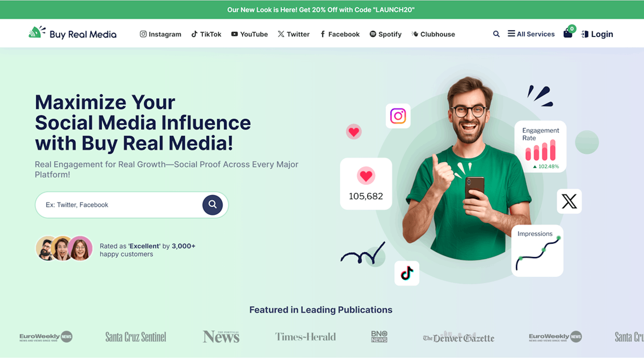The width and height of the screenshot is (644, 361).
Task: Select Twitter in the navigation bar
Action: tap(293, 34)
